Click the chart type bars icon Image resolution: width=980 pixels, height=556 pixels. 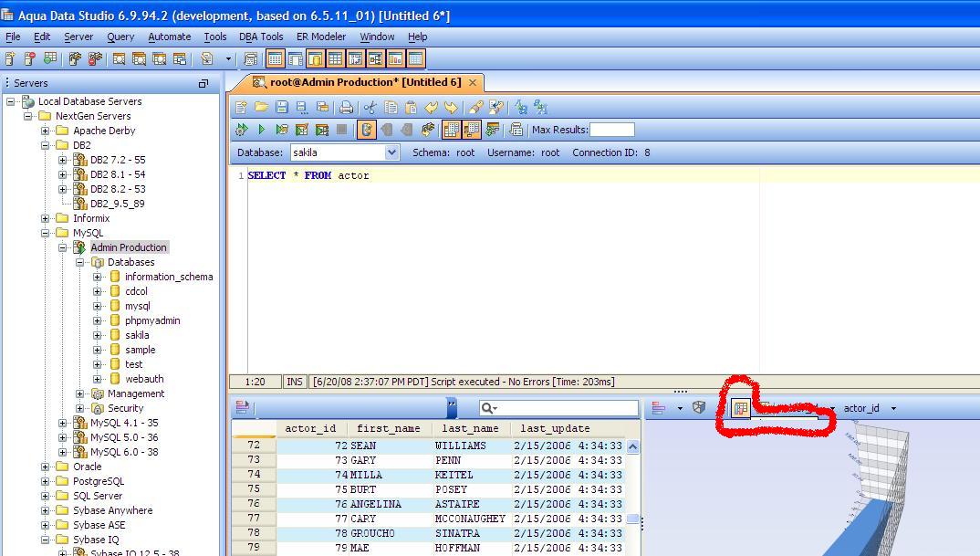tap(658, 408)
